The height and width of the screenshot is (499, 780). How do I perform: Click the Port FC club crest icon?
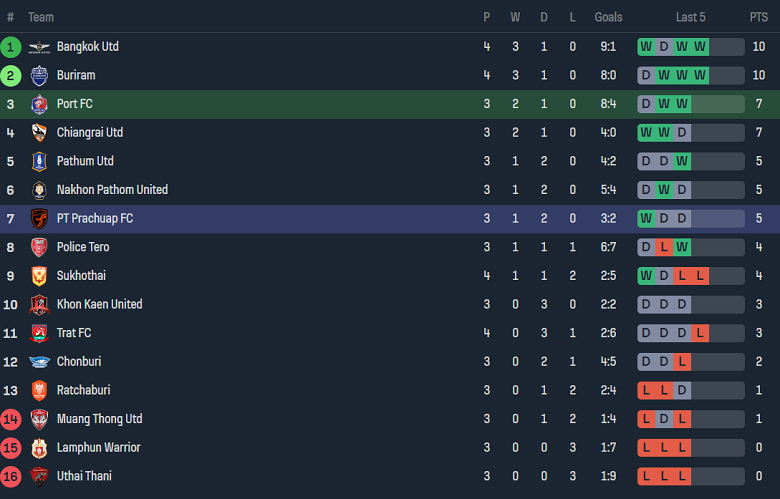point(39,104)
